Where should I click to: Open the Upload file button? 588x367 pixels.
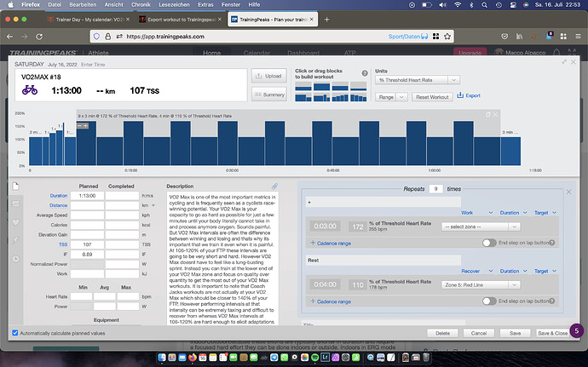pyautogui.click(x=269, y=76)
